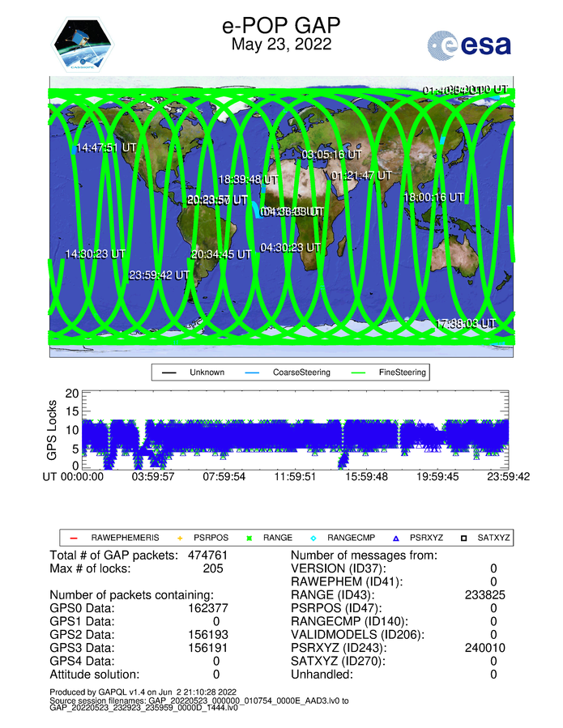Screen dimensions: 563x728
Task: Click the 18:00:16 UT map label
Action: coord(434,197)
